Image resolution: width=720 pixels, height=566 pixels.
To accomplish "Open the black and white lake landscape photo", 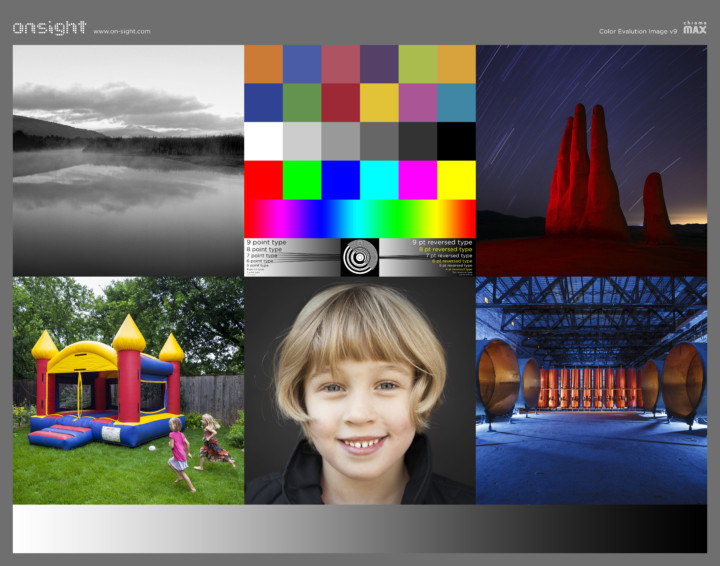I will pos(129,161).
